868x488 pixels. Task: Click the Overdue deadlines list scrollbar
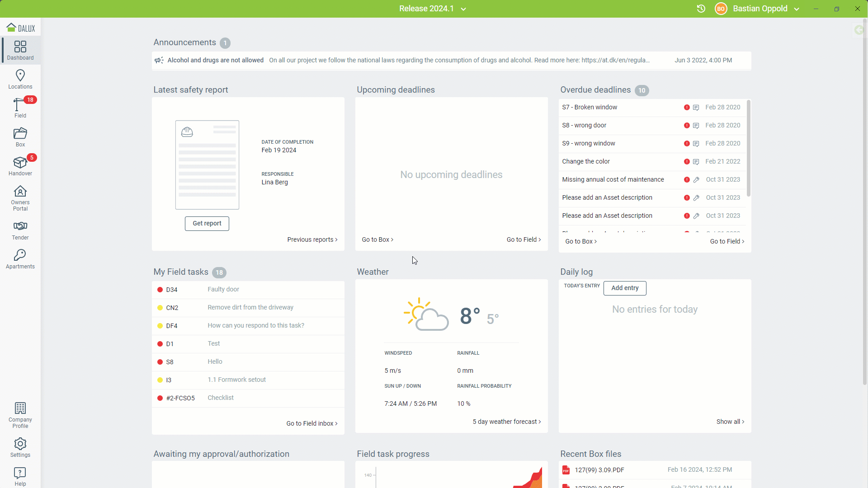pos(749,148)
